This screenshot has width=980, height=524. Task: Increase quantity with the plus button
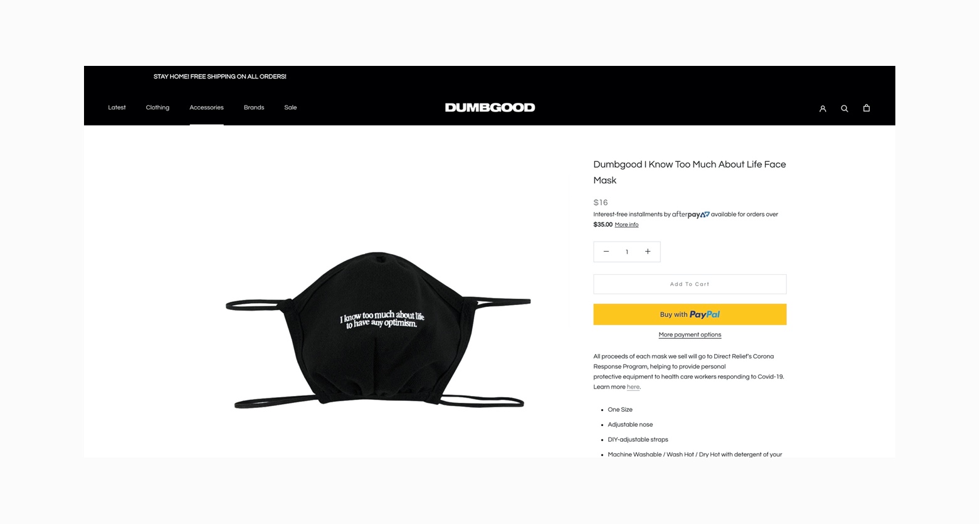click(648, 252)
